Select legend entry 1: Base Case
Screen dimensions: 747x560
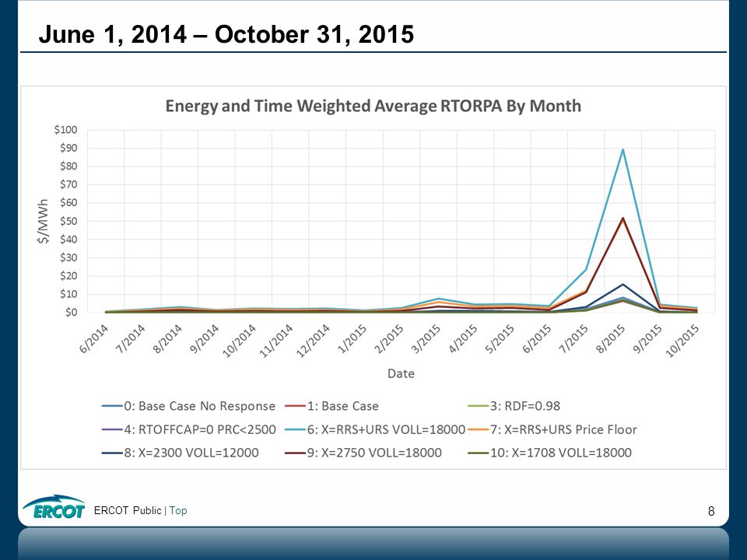coord(331,406)
